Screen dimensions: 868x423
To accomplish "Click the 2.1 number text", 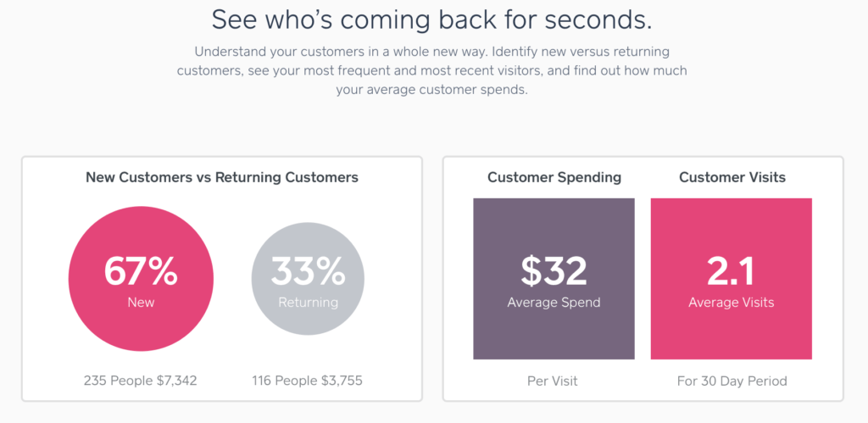I will 731,271.
